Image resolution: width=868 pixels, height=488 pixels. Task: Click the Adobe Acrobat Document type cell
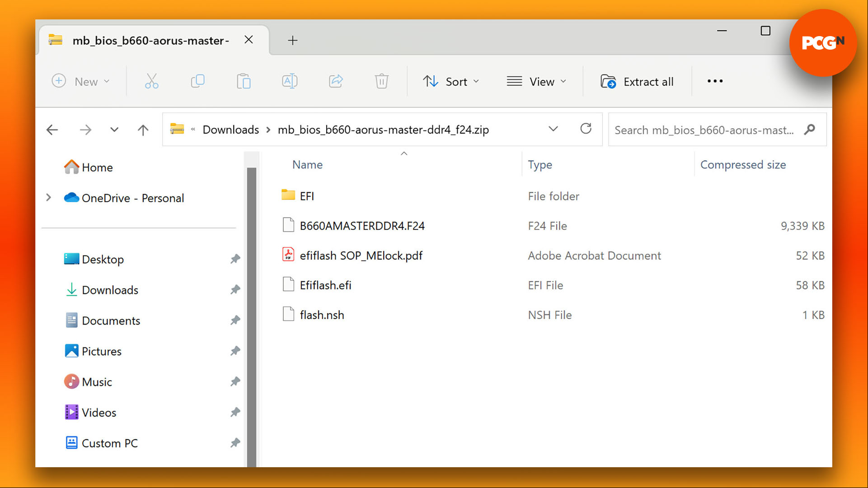[x=594, y=256]
